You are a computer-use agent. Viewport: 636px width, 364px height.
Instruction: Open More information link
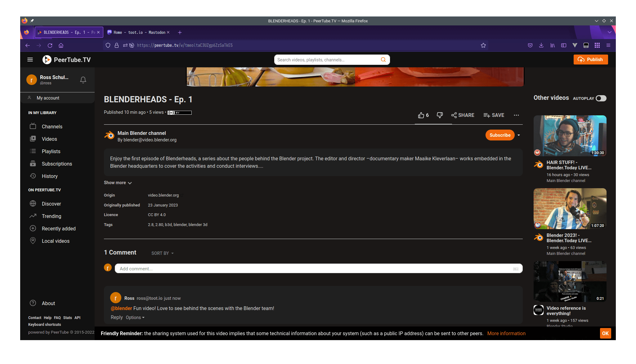click(506, 333)
